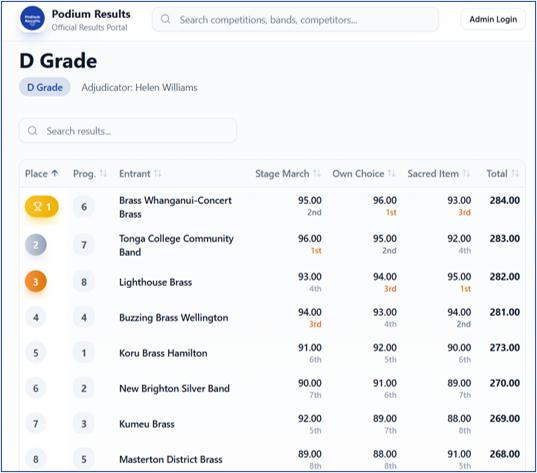Click Lighthouse Brass's 95.00 Sacred Item score
Screen dimensions: 537x473
point(459,277)
